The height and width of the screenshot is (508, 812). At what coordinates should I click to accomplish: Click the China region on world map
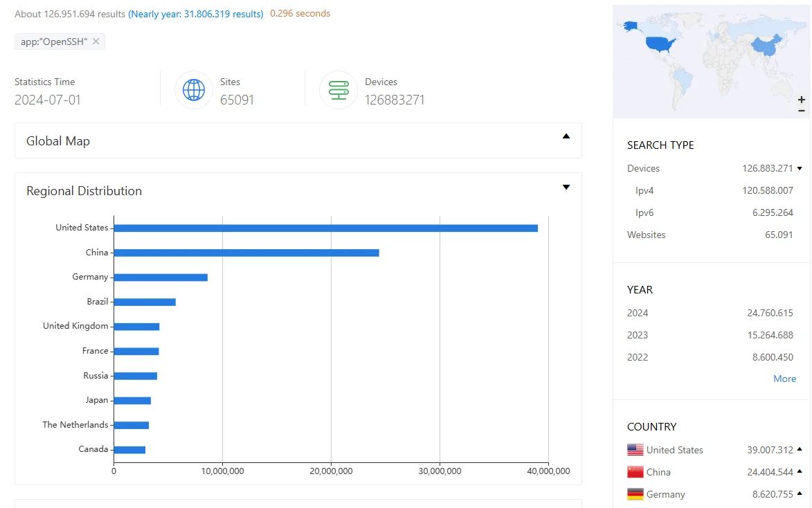768,46
